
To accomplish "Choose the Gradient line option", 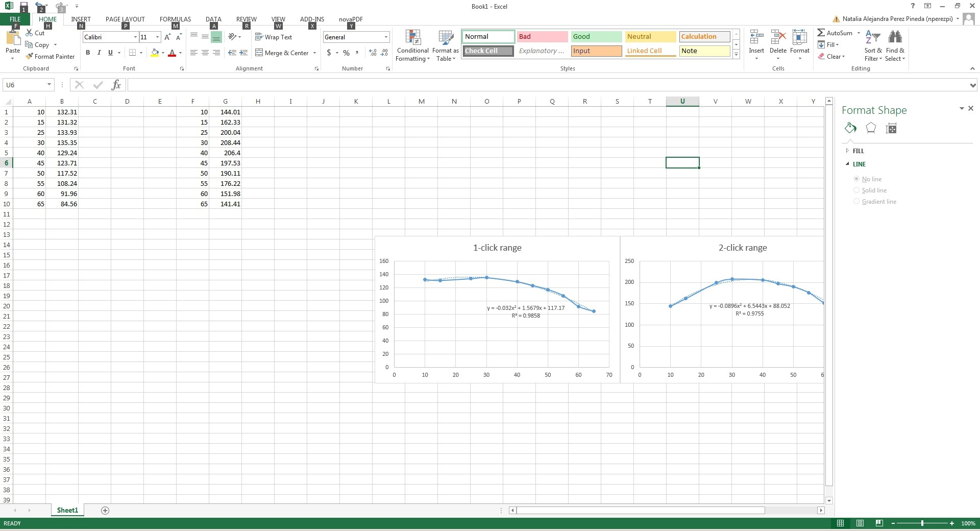I will 856,202.
